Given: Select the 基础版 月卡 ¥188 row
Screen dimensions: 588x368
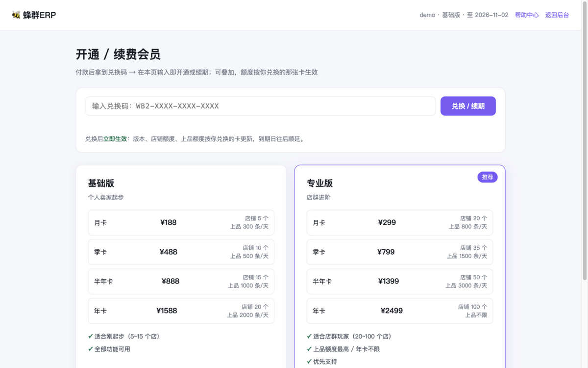Looking at the screenshot, I should [x=181, y=223].
